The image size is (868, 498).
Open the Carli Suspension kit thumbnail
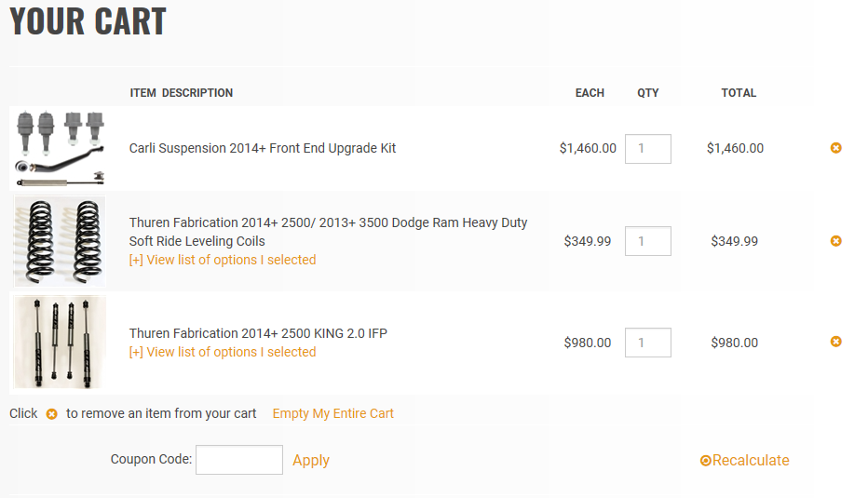point(61,148)
